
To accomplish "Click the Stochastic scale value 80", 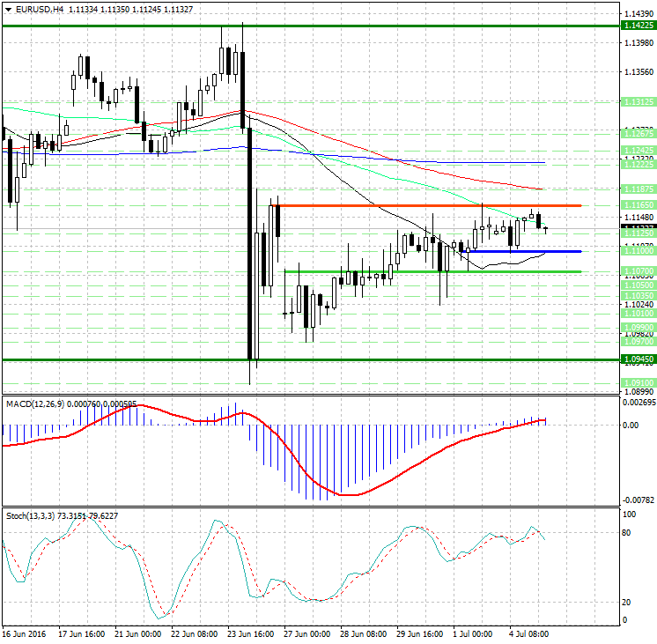I will [629, 532].
